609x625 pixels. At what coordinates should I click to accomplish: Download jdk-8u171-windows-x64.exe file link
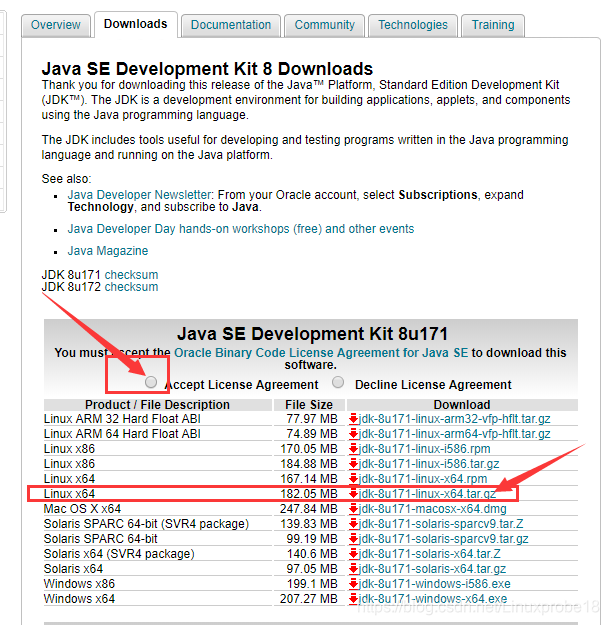[433, 599]
